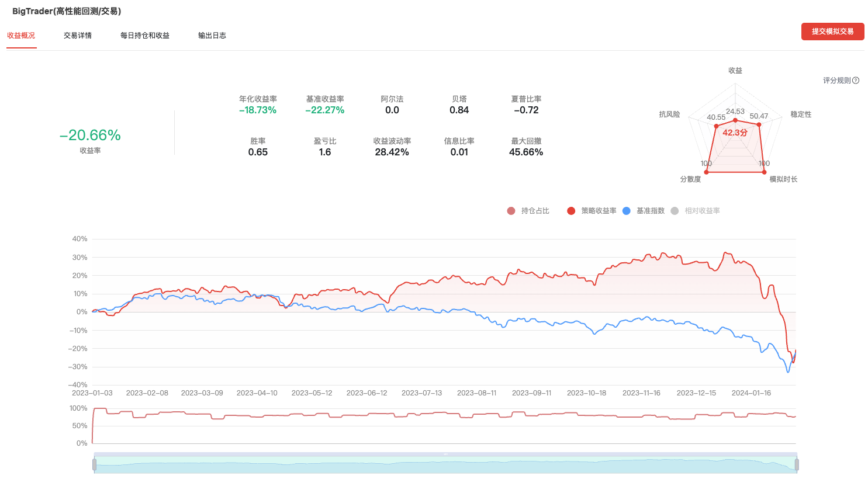Click the left handle of the date range slider

click(x=94, y=464)
